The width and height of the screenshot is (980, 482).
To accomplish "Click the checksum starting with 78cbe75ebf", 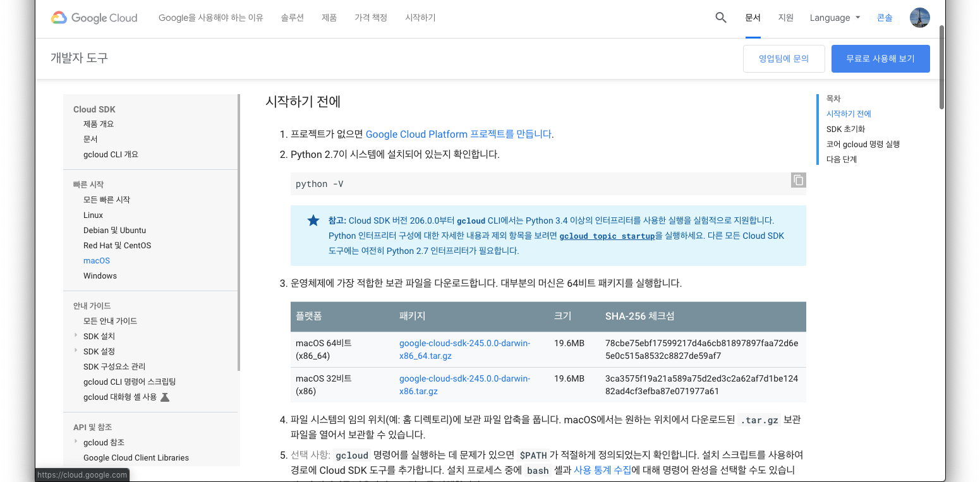I will (701, 349).
